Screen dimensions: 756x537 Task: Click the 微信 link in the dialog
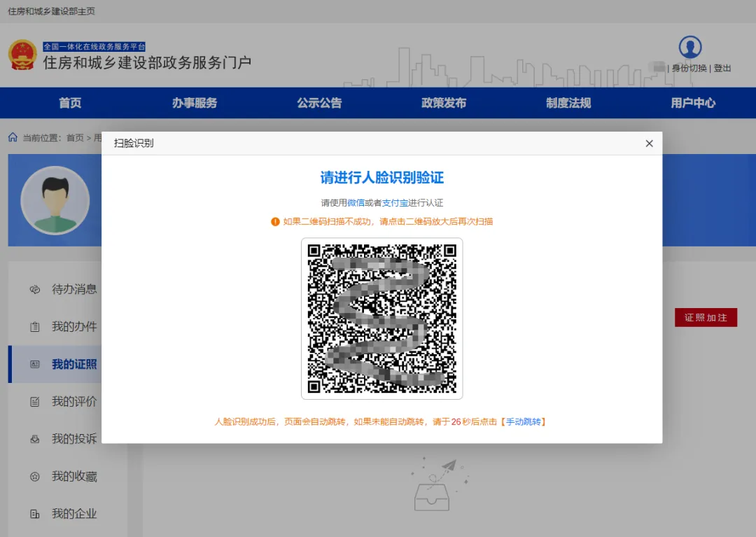pyautogui.click(x=356, y=203)
